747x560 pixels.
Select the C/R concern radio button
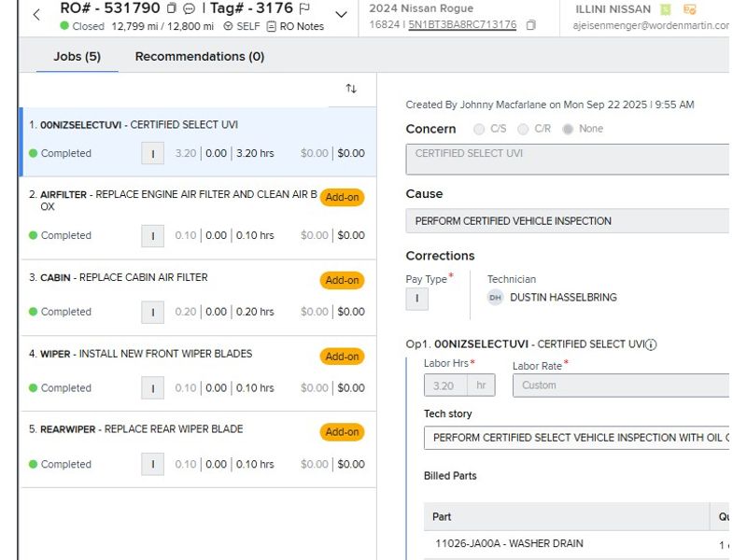pos(523,129)
